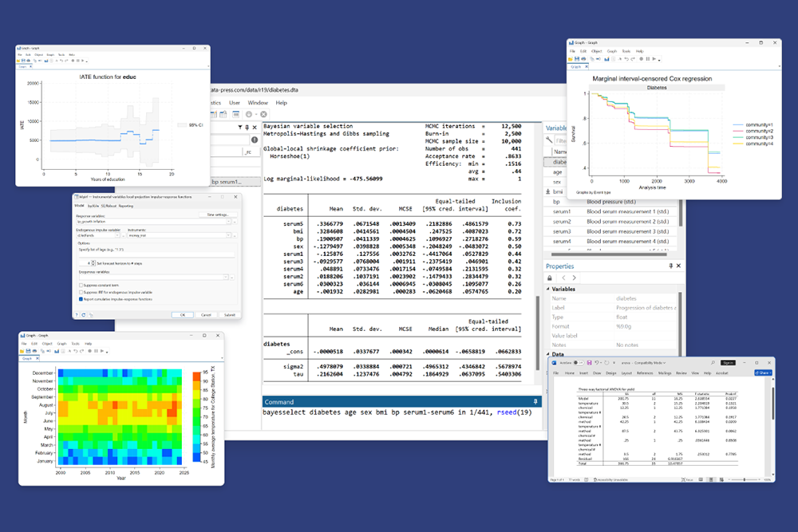Click wrench icon in Variables filter
The width and height of the screenshot is (798, 532).
click(549, 140)
